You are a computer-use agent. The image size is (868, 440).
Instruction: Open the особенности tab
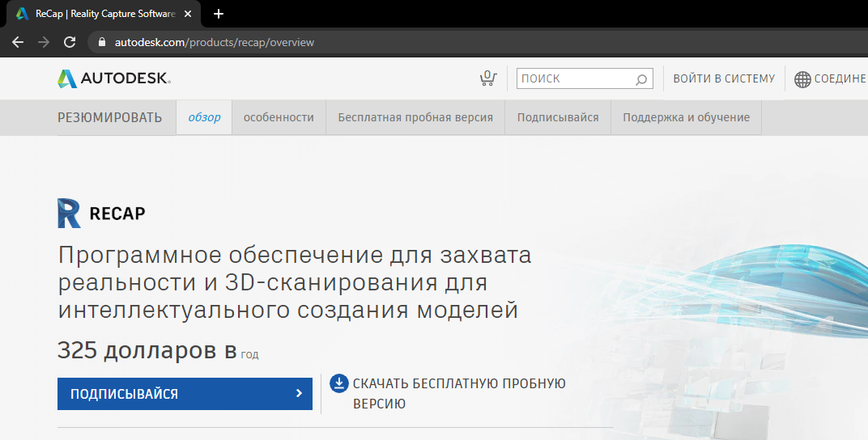tap(279, 117)
